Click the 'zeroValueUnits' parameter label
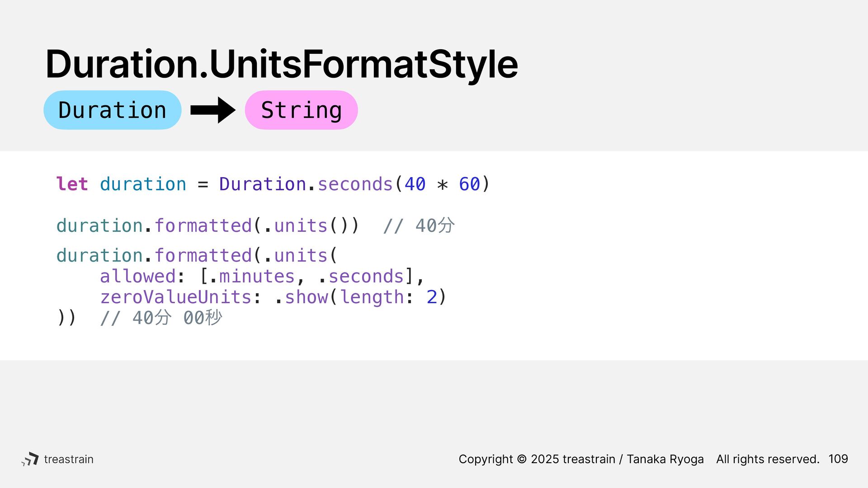Image resolution: width=868 pixels, height=488 pixels. coord(175,297)
